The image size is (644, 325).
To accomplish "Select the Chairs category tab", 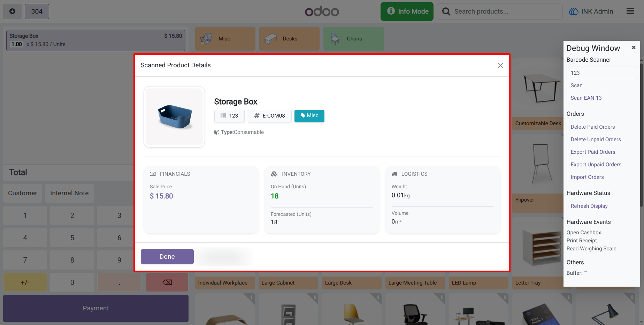I will (x=354, y=39).
